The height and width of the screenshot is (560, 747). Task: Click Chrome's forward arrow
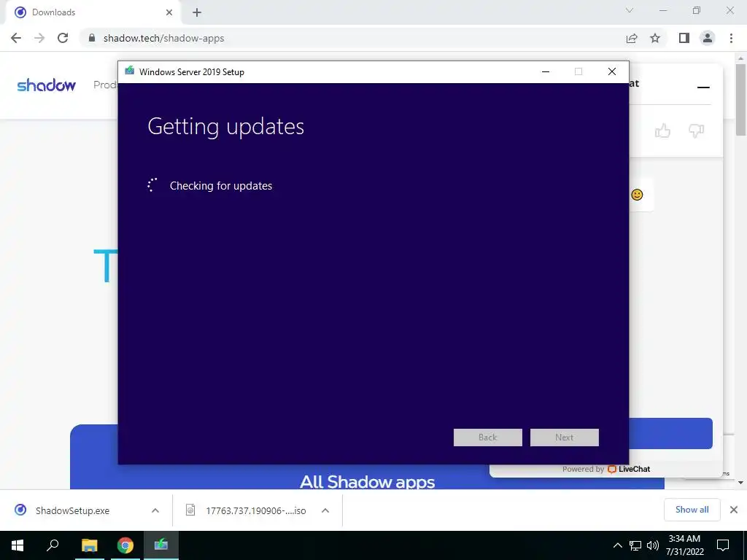[39, 38]
